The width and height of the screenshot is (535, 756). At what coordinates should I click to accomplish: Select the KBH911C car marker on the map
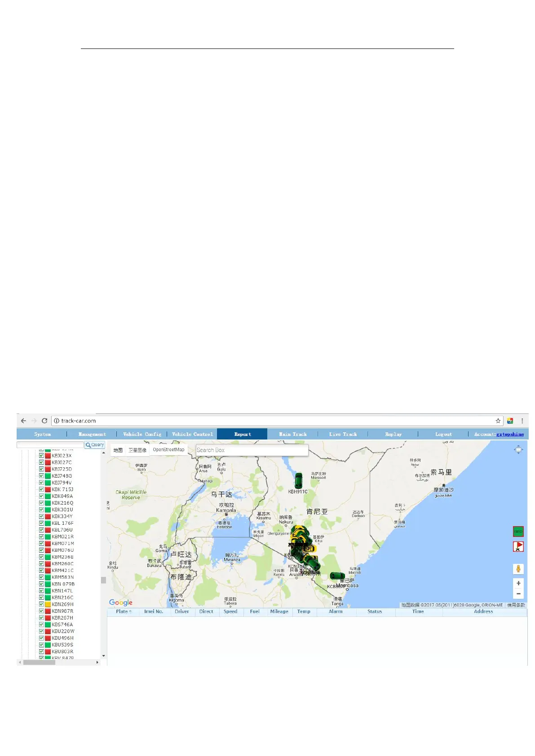[x=298, y=480]
